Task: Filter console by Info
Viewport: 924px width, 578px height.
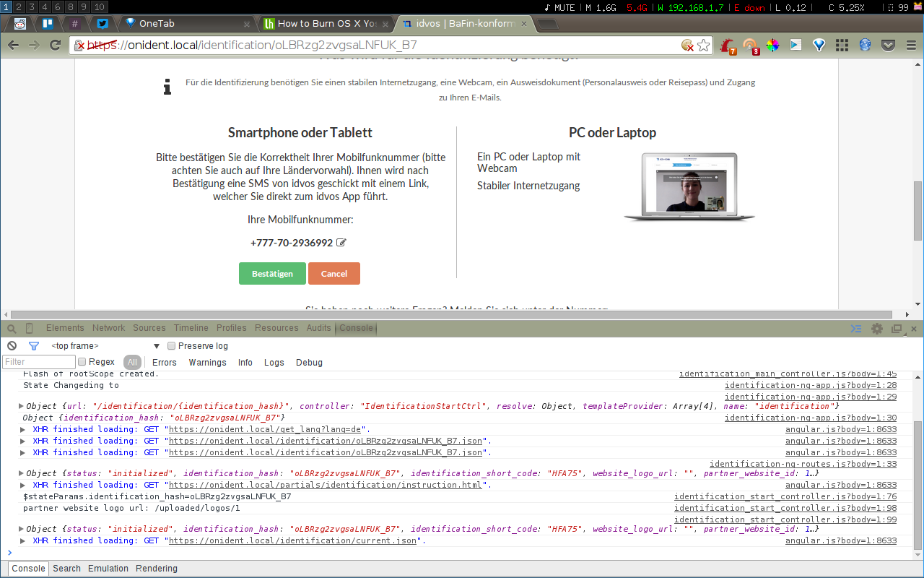Action: tap(245, 363)
